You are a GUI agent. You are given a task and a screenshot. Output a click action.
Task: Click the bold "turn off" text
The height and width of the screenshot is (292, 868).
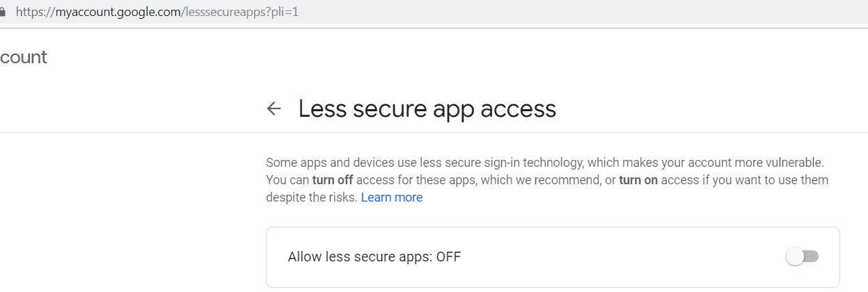point(333,180)
